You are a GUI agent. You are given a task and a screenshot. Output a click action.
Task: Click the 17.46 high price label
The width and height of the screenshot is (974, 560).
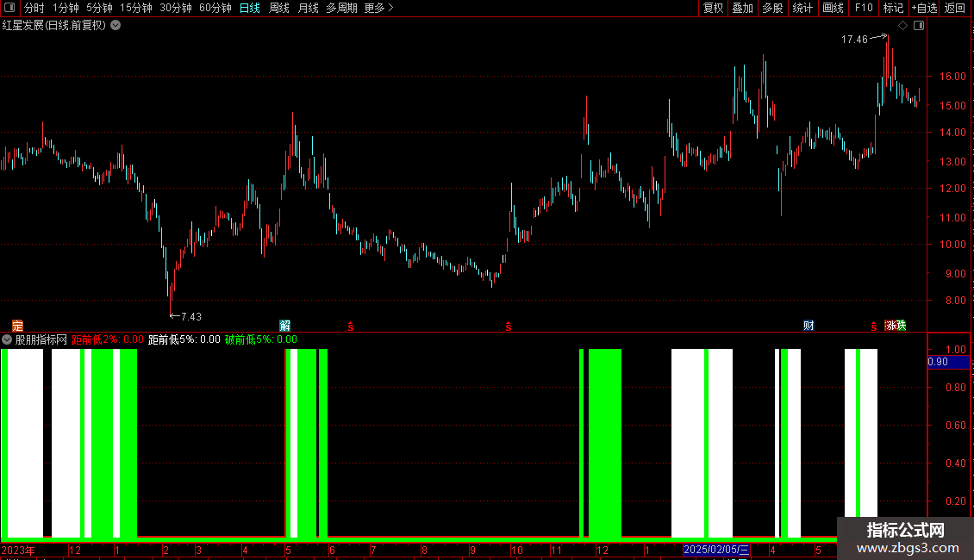(x=854, y=40)
